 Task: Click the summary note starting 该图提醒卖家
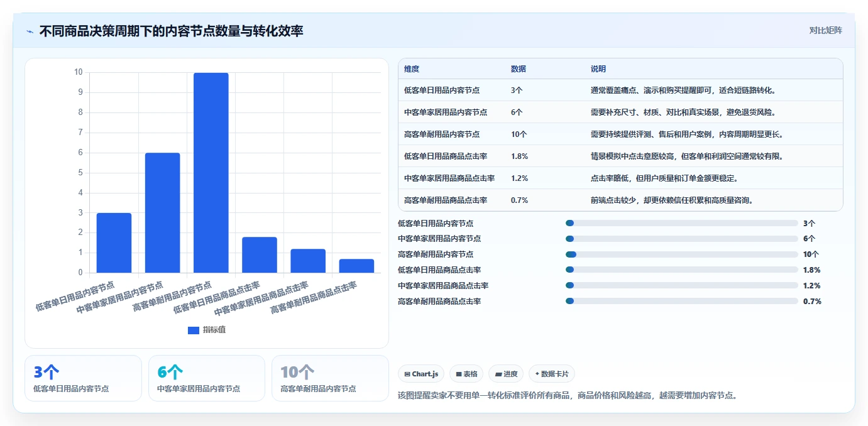(x=568, y=396)
